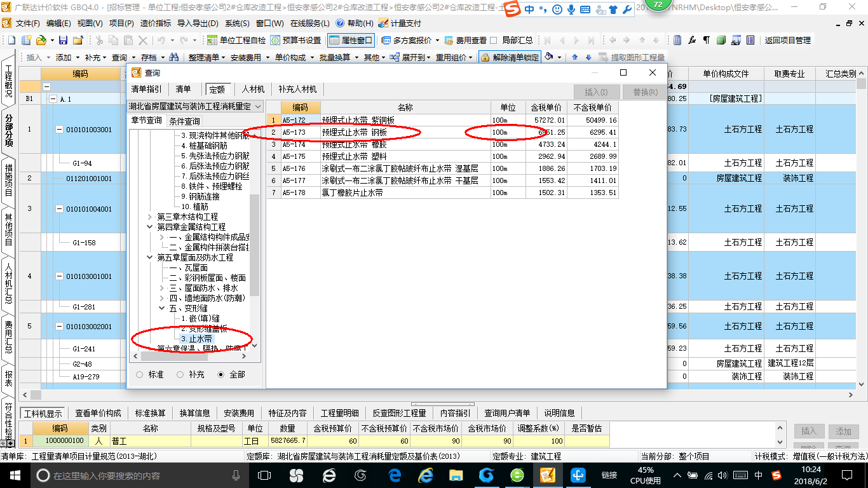868x488 pixels.
Task: Click the Cut scissors icon
Action: click(x=99, y=40)
